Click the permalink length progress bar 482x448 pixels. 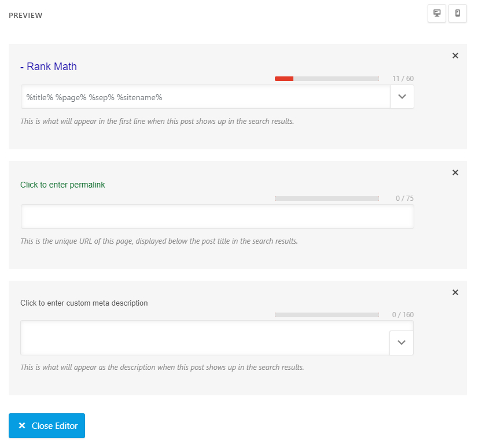(327, 199)
